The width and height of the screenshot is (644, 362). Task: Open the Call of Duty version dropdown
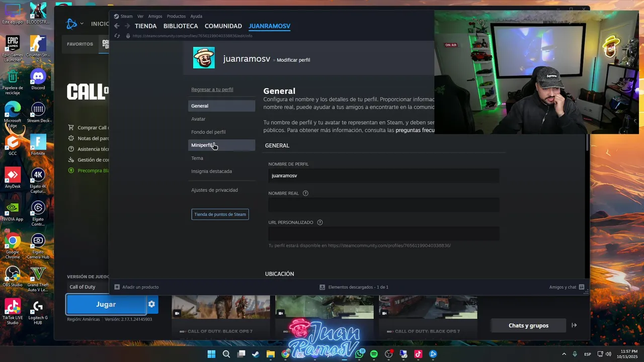tap(89, 287)
